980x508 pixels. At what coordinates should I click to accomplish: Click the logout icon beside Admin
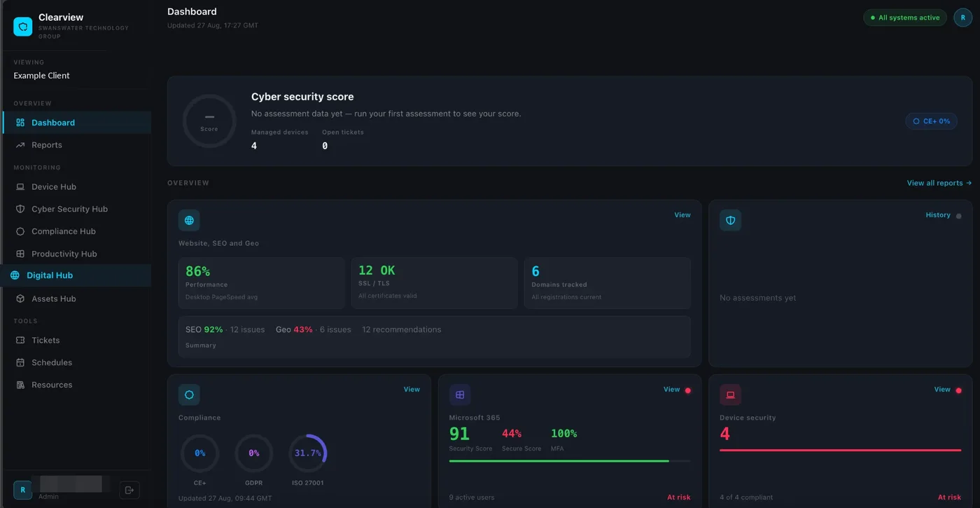point(129,490)
